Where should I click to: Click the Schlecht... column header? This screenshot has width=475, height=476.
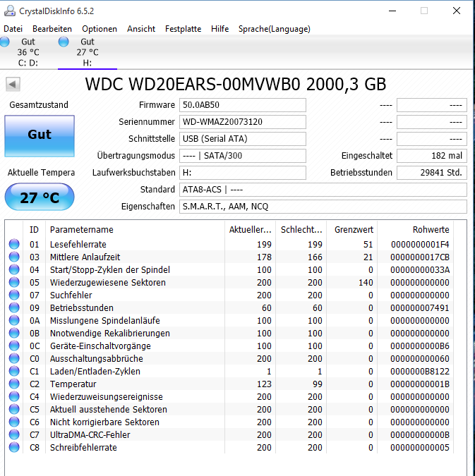coord(301,230)
